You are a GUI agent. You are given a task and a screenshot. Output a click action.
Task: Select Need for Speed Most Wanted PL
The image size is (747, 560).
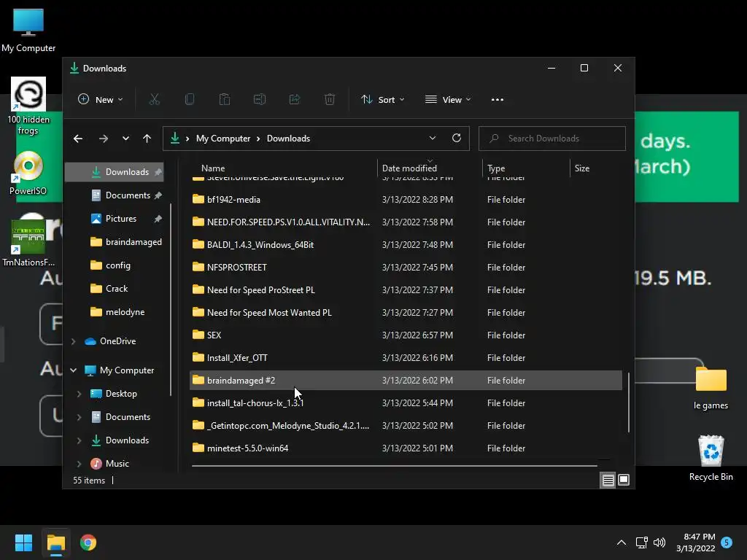click(406, 312)
